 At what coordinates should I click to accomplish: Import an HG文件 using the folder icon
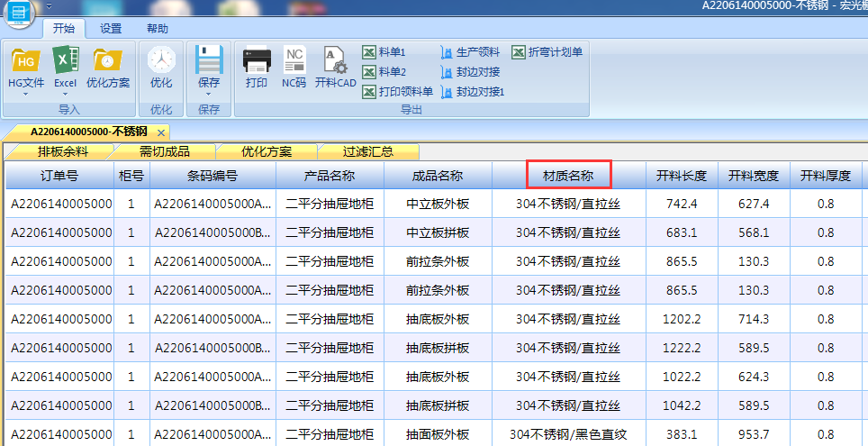click(x=26, y=61)
